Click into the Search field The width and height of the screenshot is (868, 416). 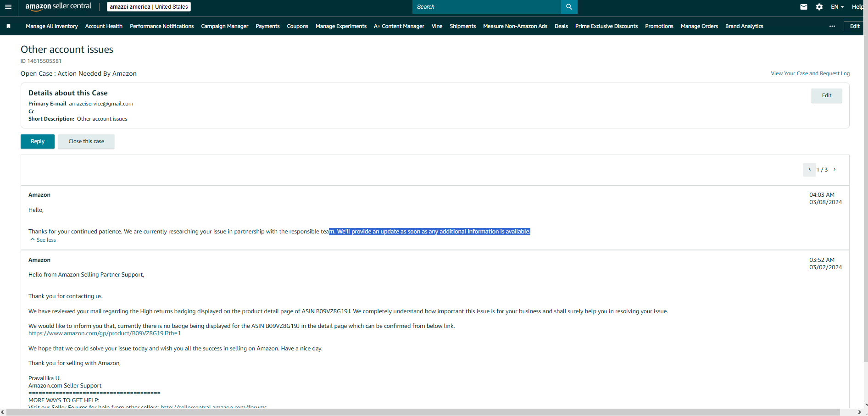point(486,7)
